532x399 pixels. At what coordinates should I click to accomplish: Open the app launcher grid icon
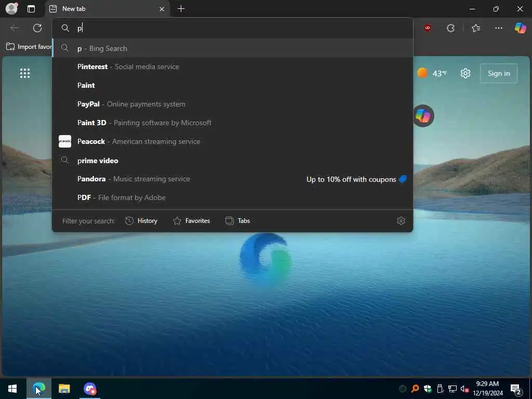coord(25,73)
